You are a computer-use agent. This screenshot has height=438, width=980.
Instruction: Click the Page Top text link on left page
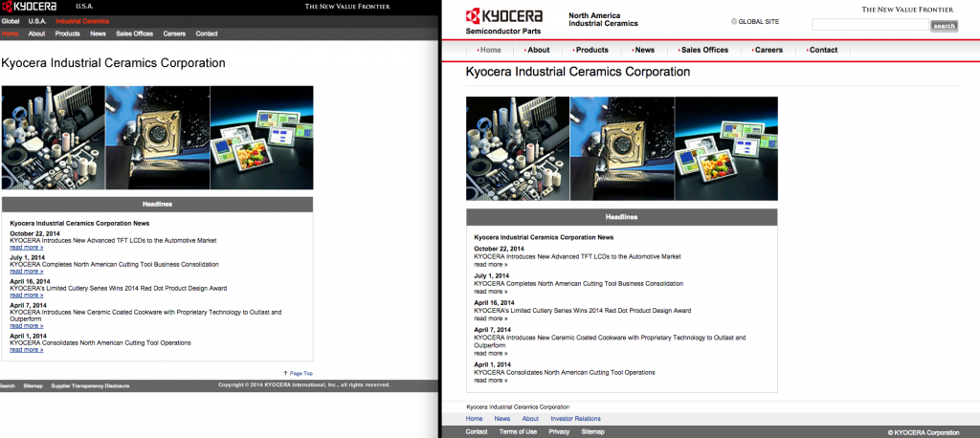(301, 373)
